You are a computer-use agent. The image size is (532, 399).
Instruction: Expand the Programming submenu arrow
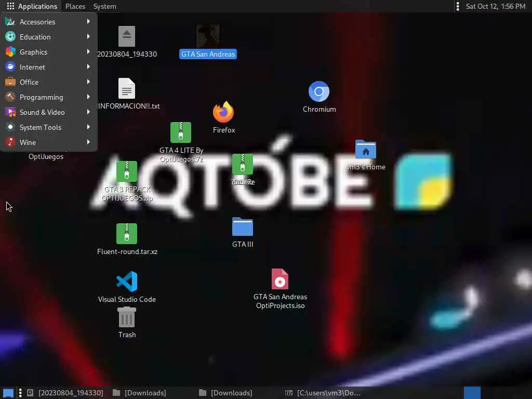[88, 97]
